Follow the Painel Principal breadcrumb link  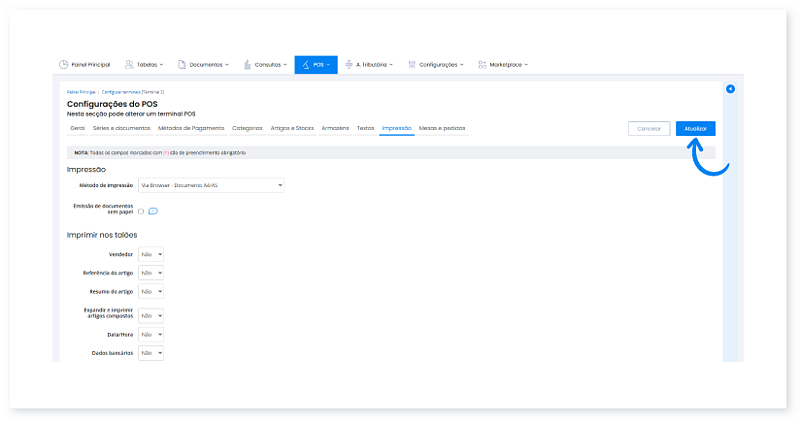pyautogui.click(x=81, y=91)
